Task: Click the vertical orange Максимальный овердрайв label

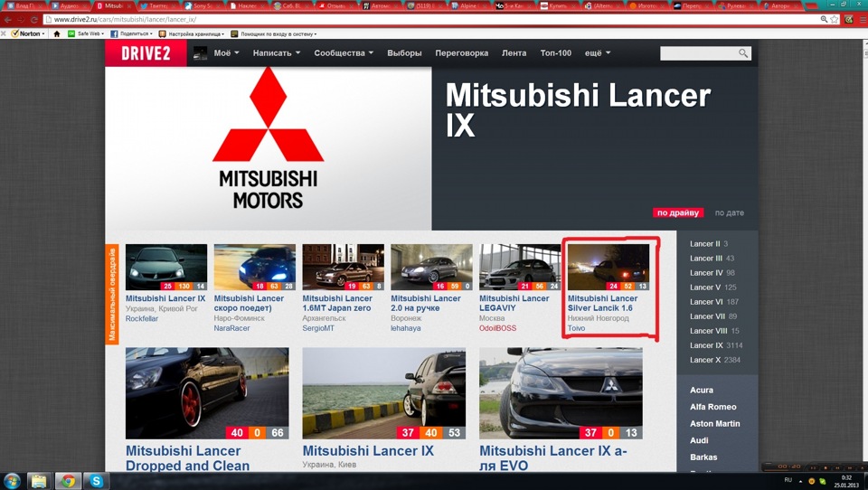Action: 112,294
